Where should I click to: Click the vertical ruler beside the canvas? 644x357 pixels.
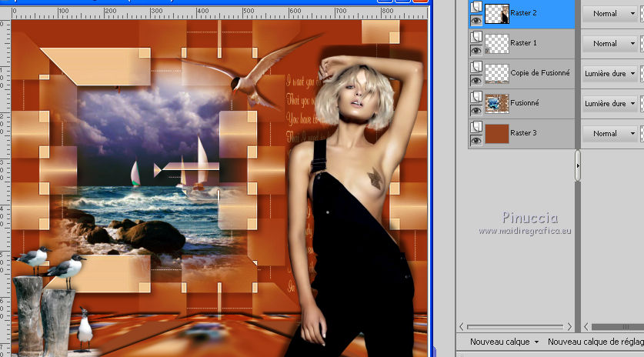[x=5, y=189]
